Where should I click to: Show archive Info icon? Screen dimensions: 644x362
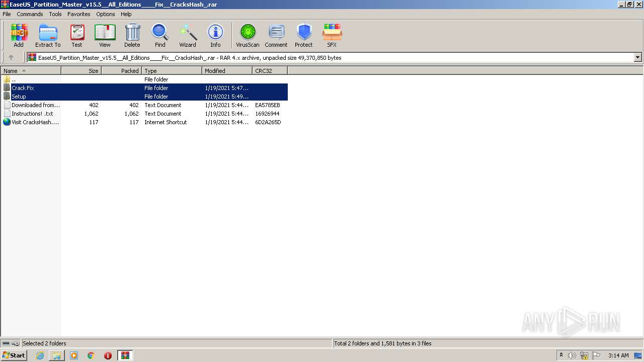tap(215, 35)
